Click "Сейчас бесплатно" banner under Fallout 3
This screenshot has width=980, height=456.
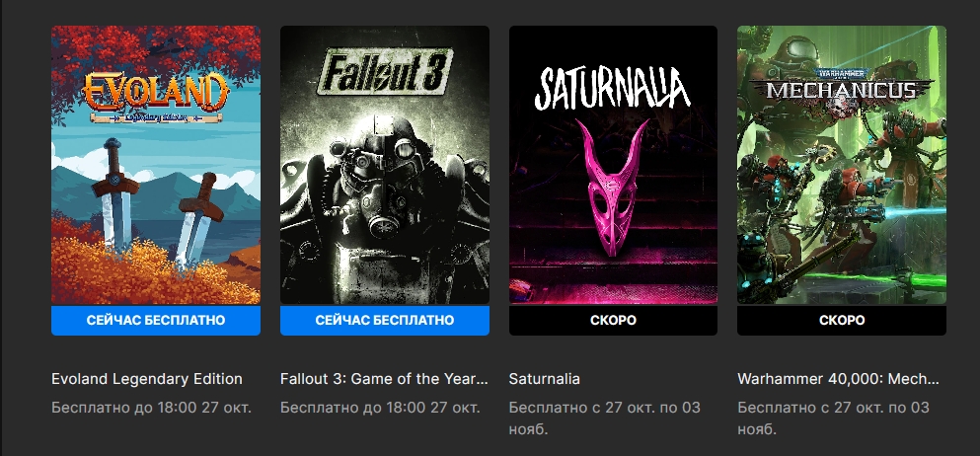pos(385,321)
